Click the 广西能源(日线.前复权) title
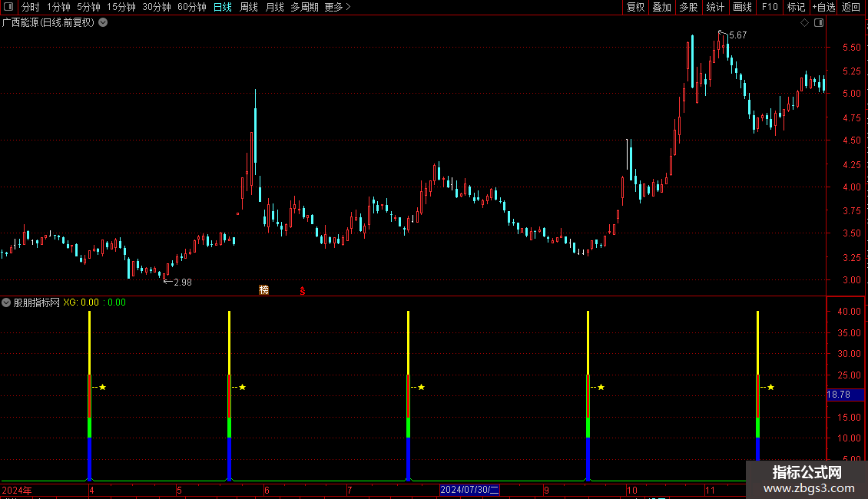The image size is (868, 499). click(48, 23)
